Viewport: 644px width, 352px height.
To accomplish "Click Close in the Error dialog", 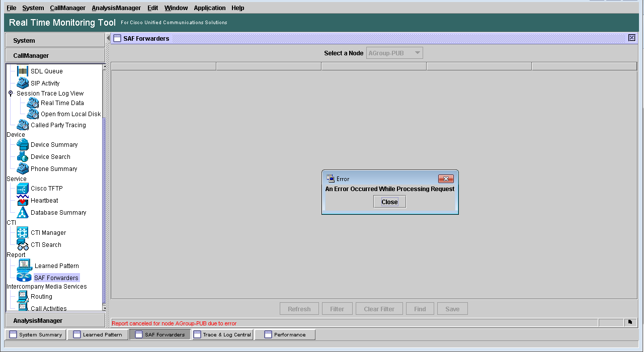I will [389, 202].
